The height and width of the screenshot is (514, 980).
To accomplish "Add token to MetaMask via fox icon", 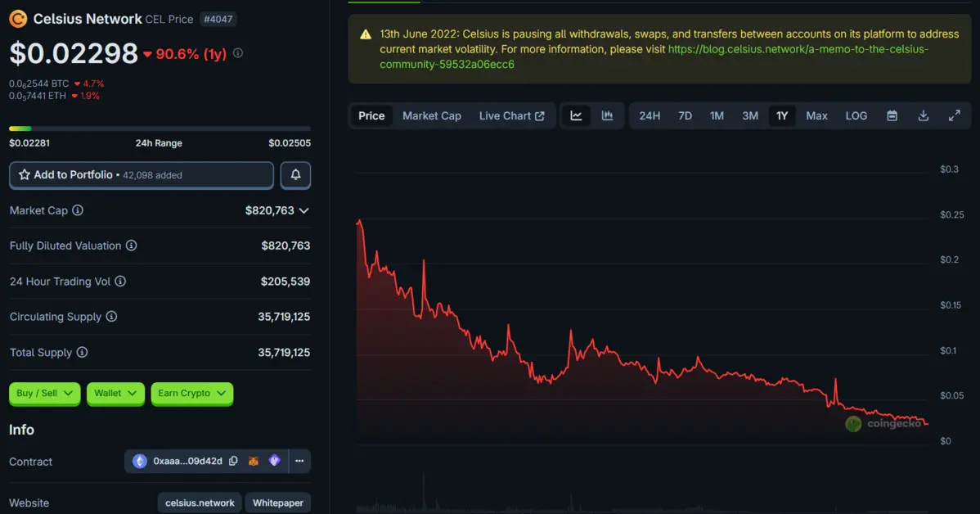I will [x=254, y=462].
